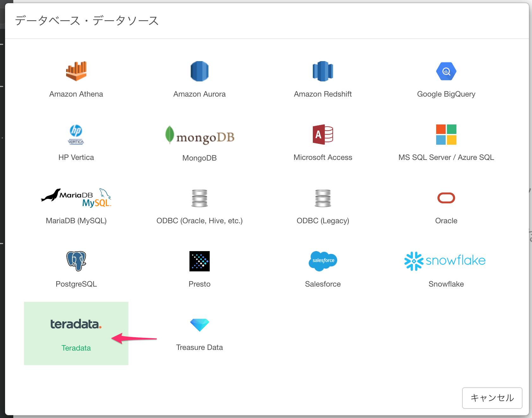Click the Salesforce label

point(323,284)
